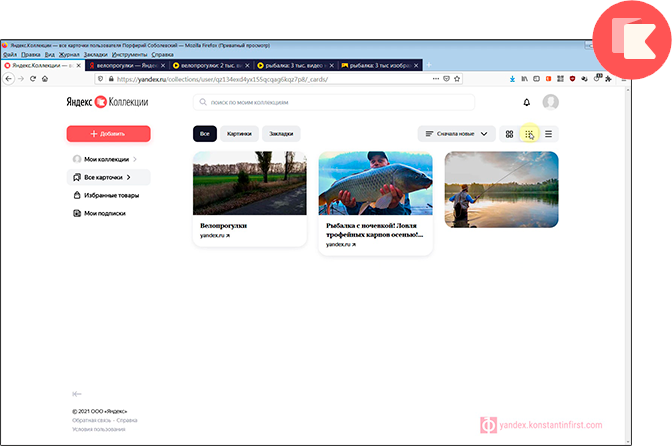Close the Яндекс.Коллекции browser tab
The width and height of the screenshot is (672, 446).
click(x=78, y=66)
